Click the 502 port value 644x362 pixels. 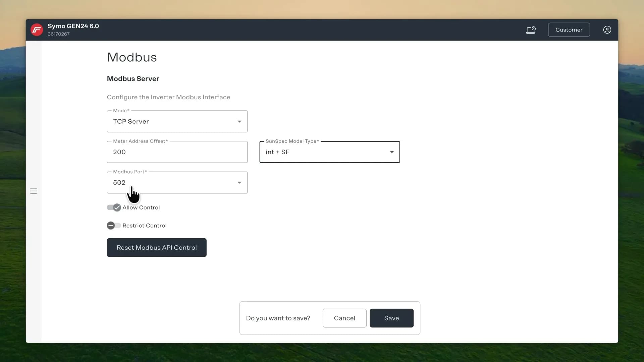pos(119,182)
